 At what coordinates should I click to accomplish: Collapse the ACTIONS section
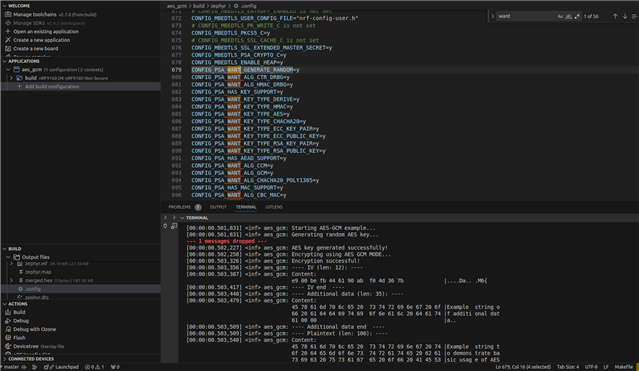[x=4, y=304]
